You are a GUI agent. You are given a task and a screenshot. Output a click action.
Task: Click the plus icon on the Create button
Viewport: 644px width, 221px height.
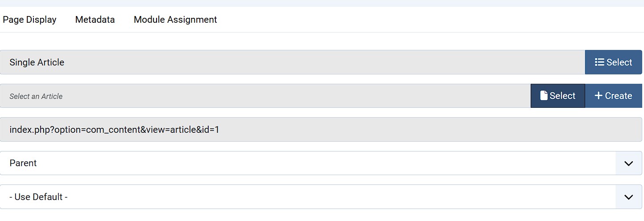pos(599,96)
